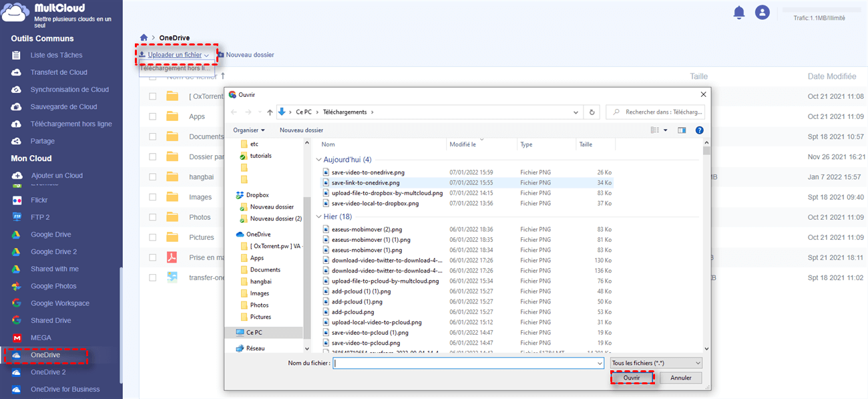Open the Uploader un fichier dropdown
The height and width of the screenshot is (399, 868).
pos(175,55)
